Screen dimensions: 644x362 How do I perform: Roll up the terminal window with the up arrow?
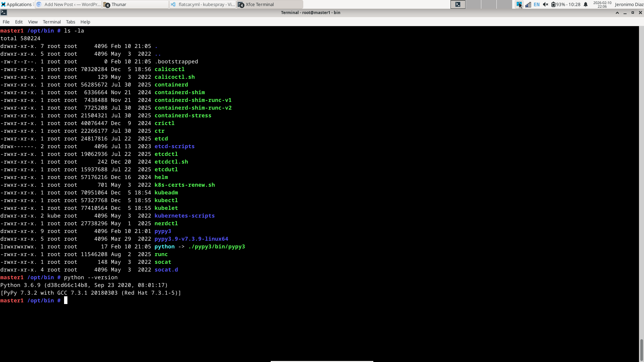coord(617,12)
